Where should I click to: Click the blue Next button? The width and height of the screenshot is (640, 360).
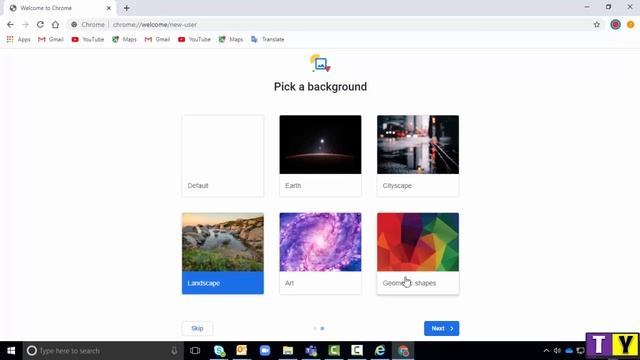point(442,329)
